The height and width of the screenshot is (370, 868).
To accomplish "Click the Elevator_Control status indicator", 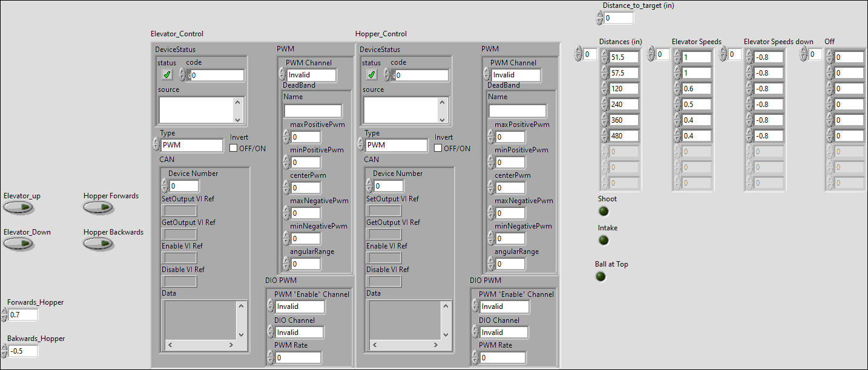I will point(167,75).
